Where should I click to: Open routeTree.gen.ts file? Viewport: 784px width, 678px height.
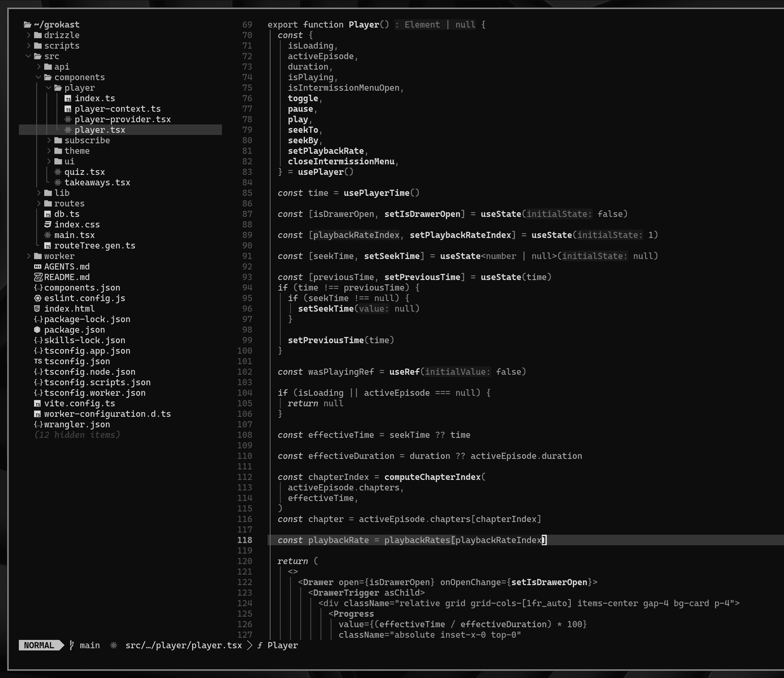[x=95, y=246]
